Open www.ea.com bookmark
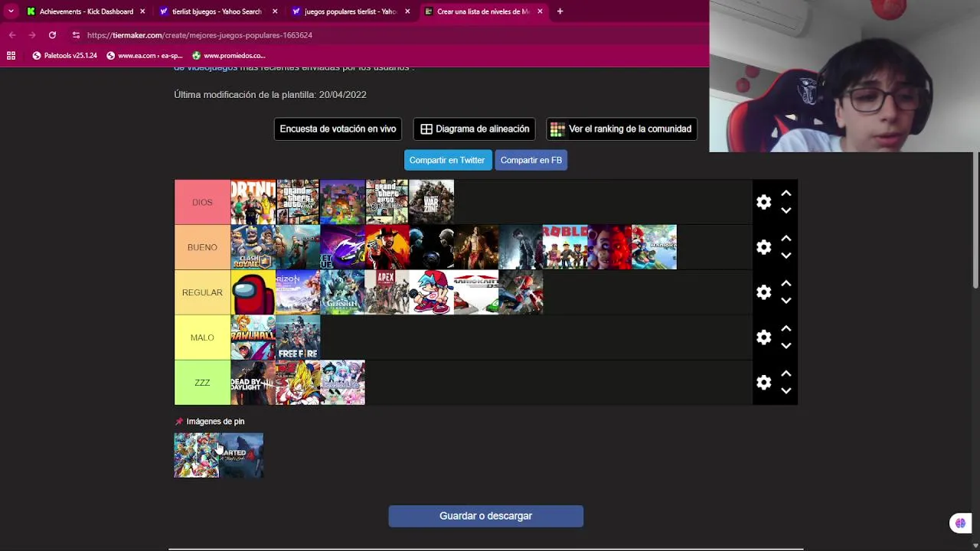Screen dimensions: 980x551 point(144,56)
